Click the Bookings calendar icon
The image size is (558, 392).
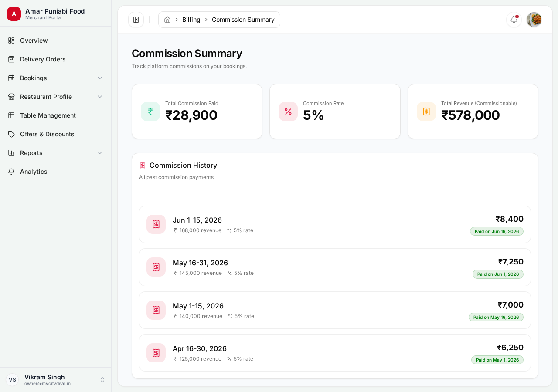[x=11, y=78]
